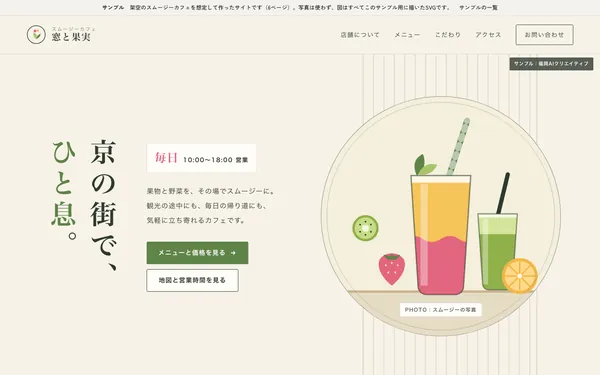Click the 毎日 10:00〜18:00 営業 hours badge
Viewport: 600px width, 375px height.
click(201, 158)
